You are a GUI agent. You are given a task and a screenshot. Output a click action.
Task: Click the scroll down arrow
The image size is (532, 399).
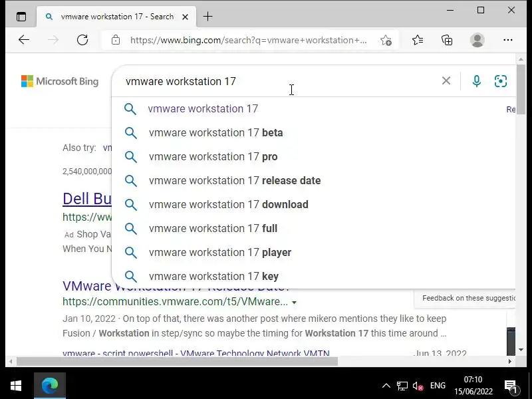click(521, 350)
